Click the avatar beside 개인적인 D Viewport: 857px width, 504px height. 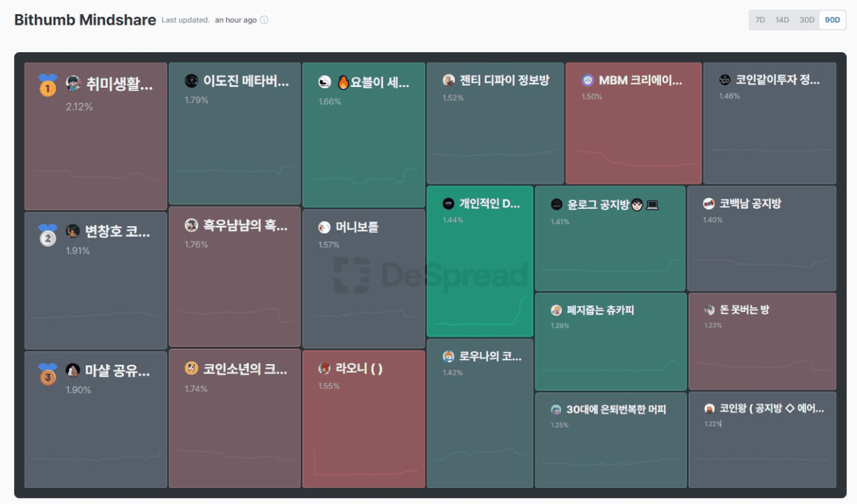(x=449, y=203)
